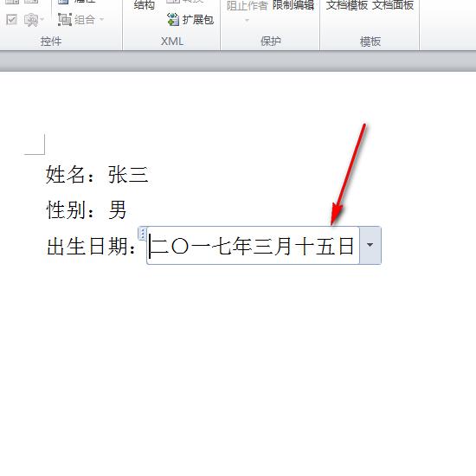This screenshot has height=476, width=476.
Task: Expand the legacy tools dropdown arrow
Action: (42, 20)
